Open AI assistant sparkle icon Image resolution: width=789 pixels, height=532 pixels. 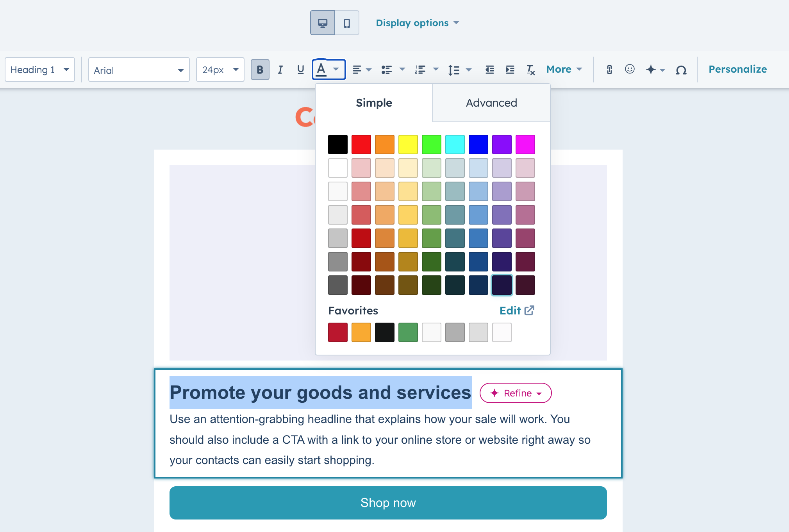(x=651, y=70)
